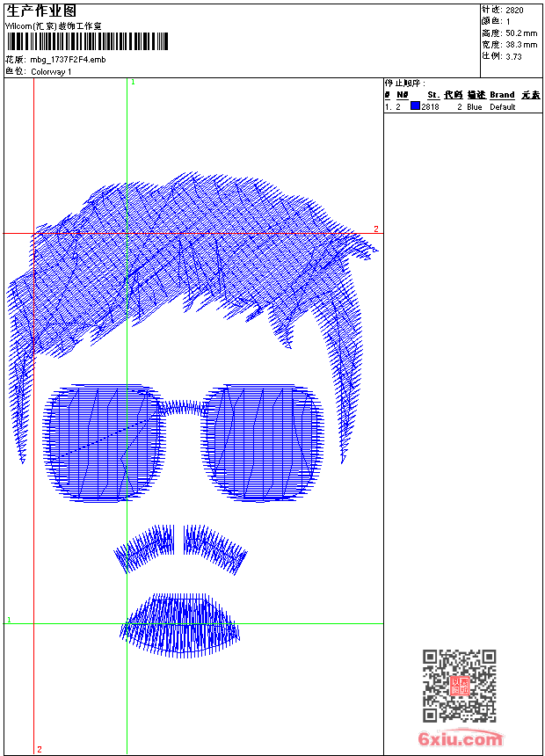Click the left mustache stitch segment

coord(147,547)
